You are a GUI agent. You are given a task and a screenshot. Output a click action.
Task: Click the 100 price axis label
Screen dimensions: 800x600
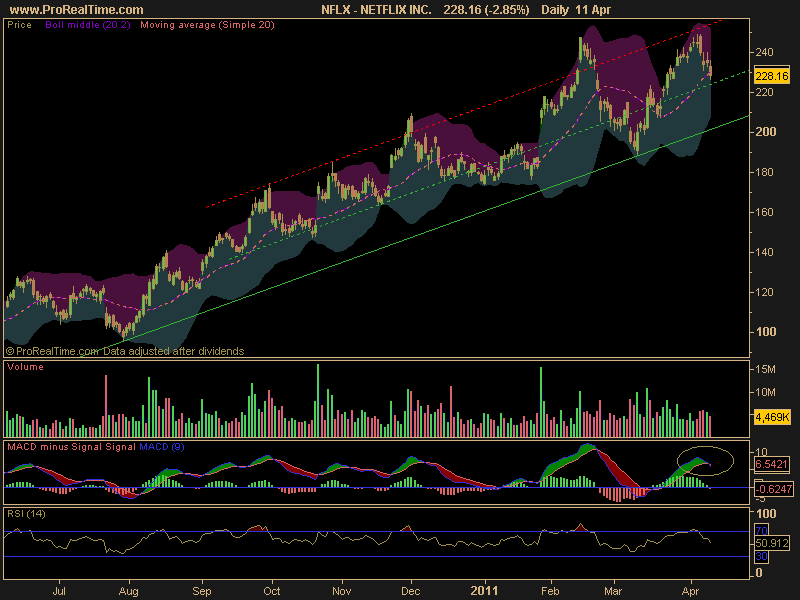[x=766, y=332]
